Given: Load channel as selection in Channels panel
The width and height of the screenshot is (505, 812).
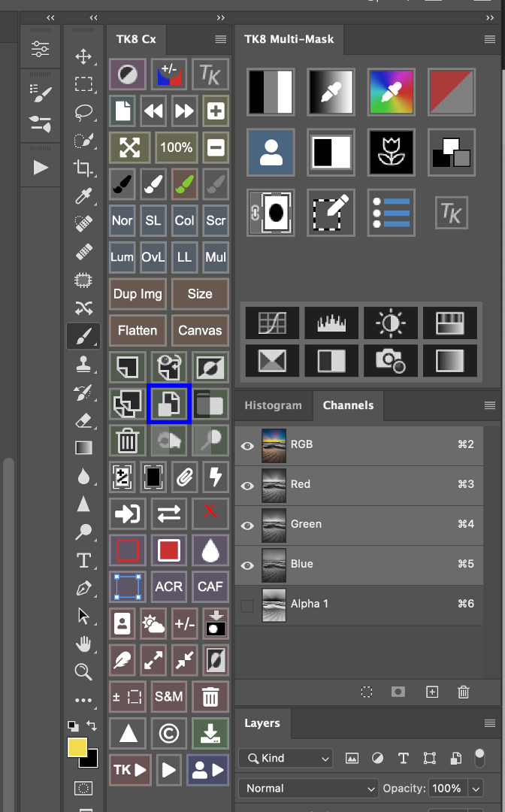Looking at the screenshot, I should 367,692.
